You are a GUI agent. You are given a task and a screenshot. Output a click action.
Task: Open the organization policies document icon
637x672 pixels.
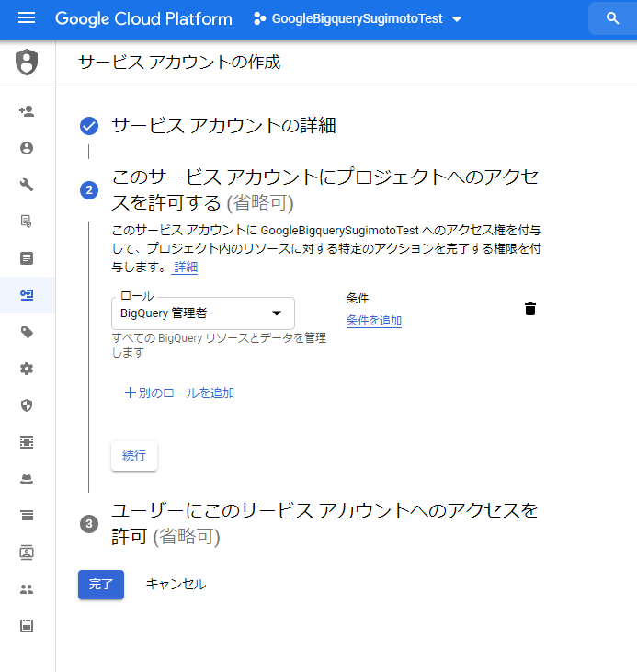(x=27, y=222)
